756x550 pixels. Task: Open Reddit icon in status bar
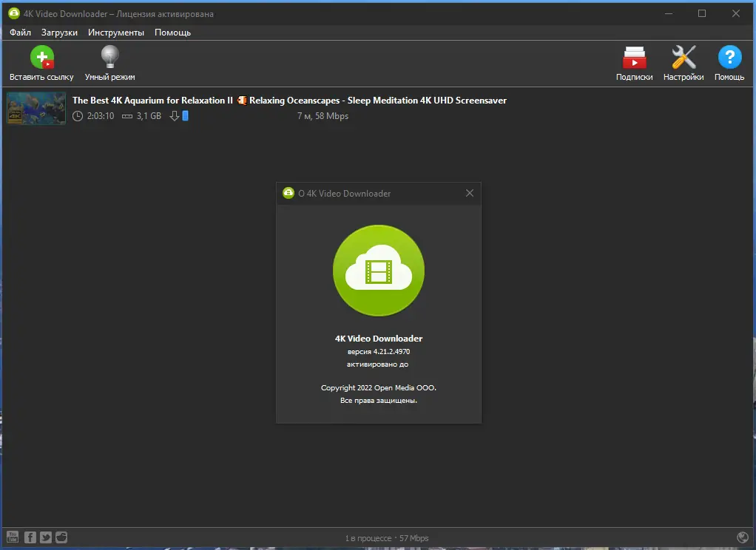click(61, 537)
